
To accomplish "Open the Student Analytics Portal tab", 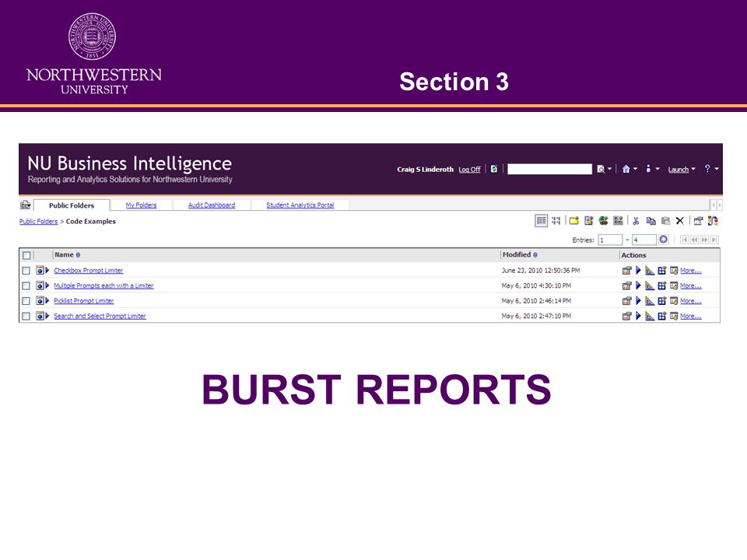I will 300,205.
